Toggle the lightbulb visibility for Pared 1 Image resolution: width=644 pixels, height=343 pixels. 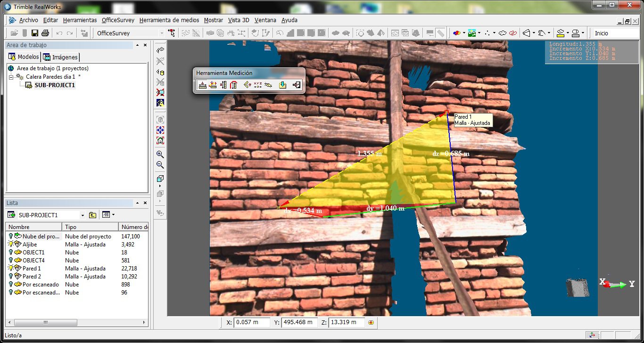[x=11, y=268]
